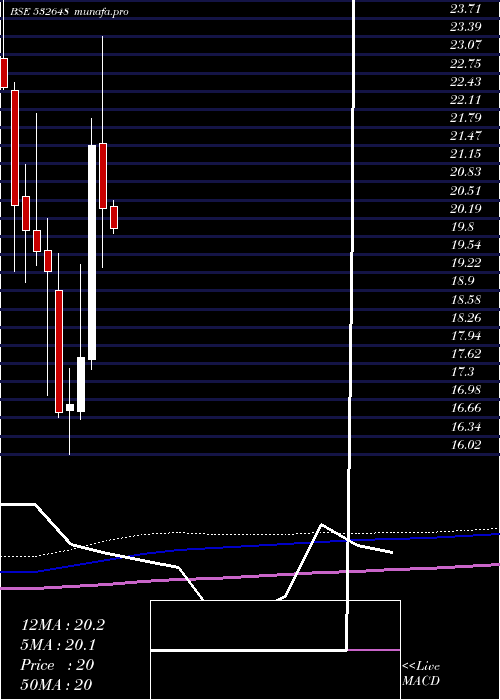Click the '<<Live MACD' label

point(421,673)
